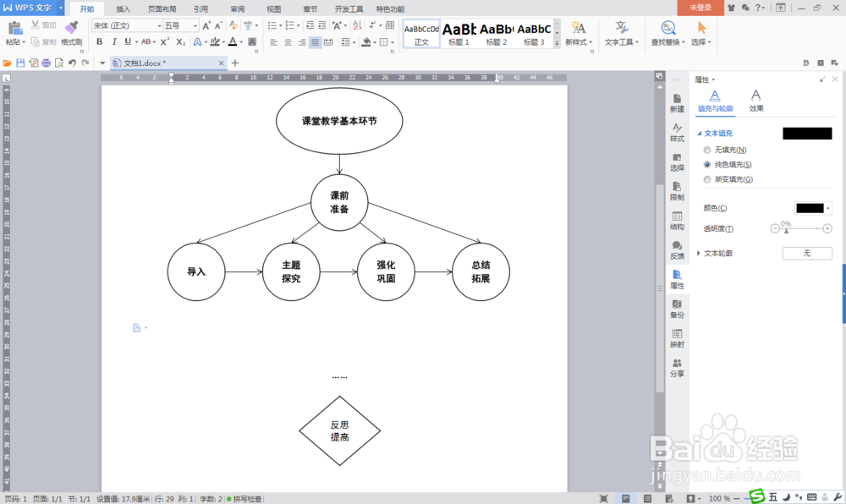
Task: Open 颜色(C) color dropdown arrow
Action: [x=828, y=208]
